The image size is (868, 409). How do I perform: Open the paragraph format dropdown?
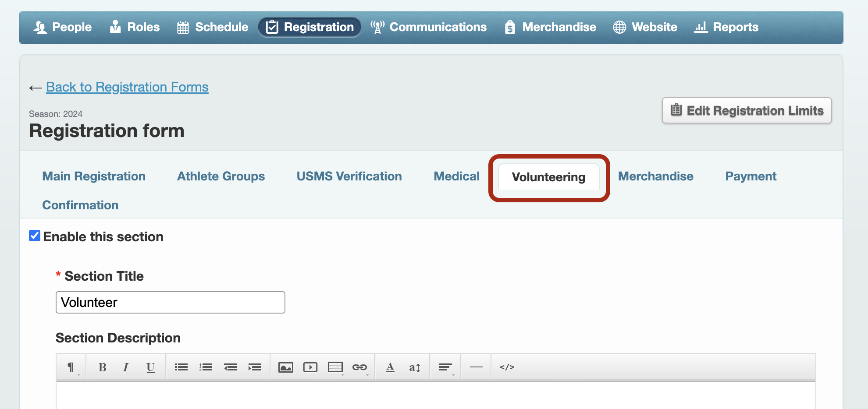71,367
